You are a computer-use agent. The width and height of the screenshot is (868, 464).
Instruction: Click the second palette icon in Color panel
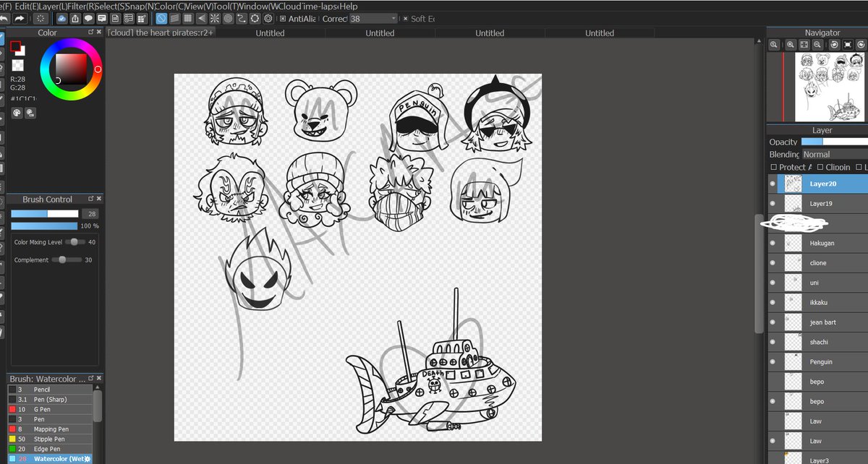point(30,113)
